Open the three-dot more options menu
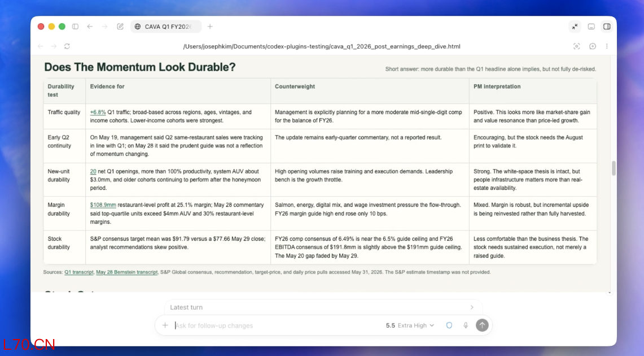This screenshot has width=644, height=356. coord(607,46)
